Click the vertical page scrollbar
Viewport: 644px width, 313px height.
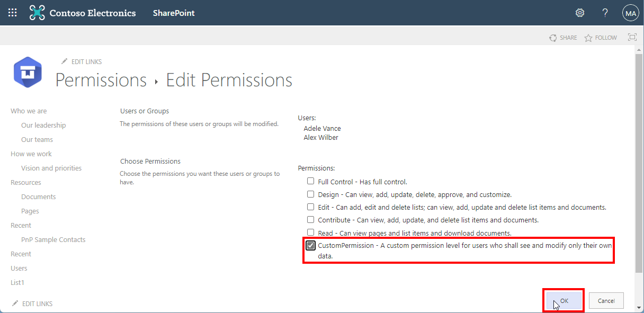pos(639,159)
